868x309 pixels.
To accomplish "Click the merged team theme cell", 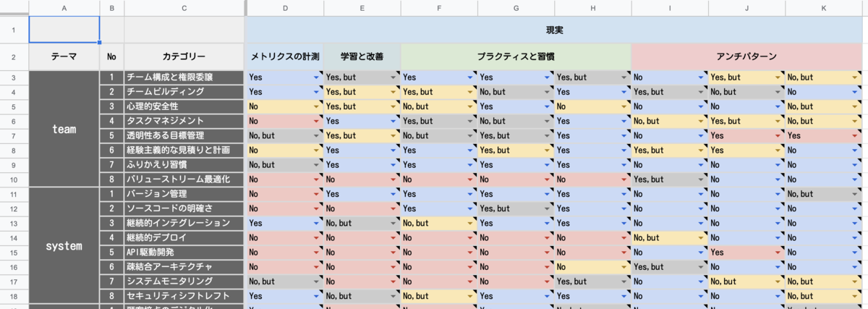I will pos(64,128).
